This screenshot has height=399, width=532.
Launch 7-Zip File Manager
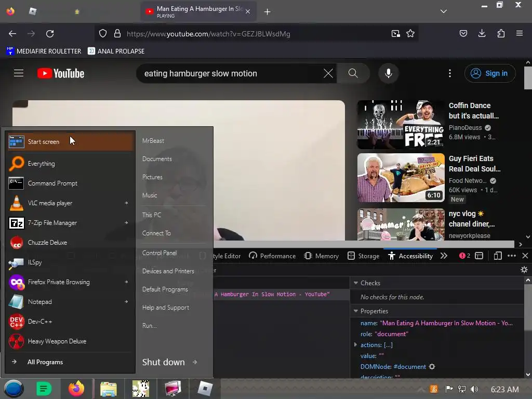point(71,222)
